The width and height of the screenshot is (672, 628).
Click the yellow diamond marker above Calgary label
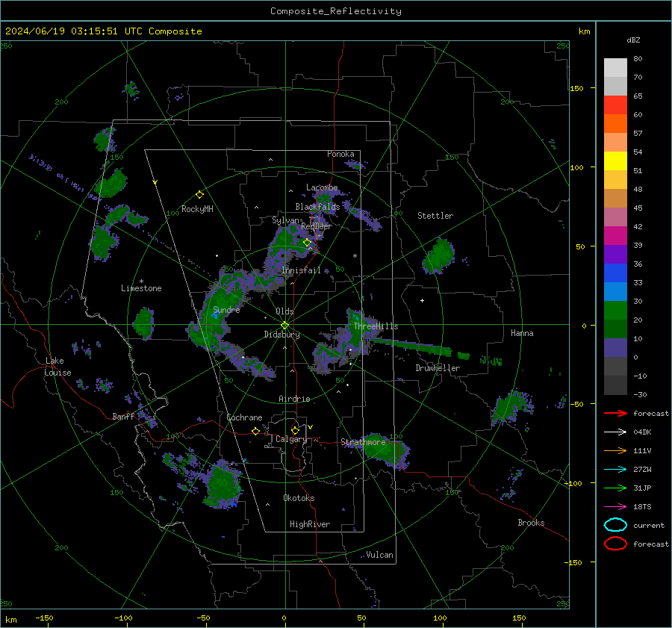tap(295, 430)
